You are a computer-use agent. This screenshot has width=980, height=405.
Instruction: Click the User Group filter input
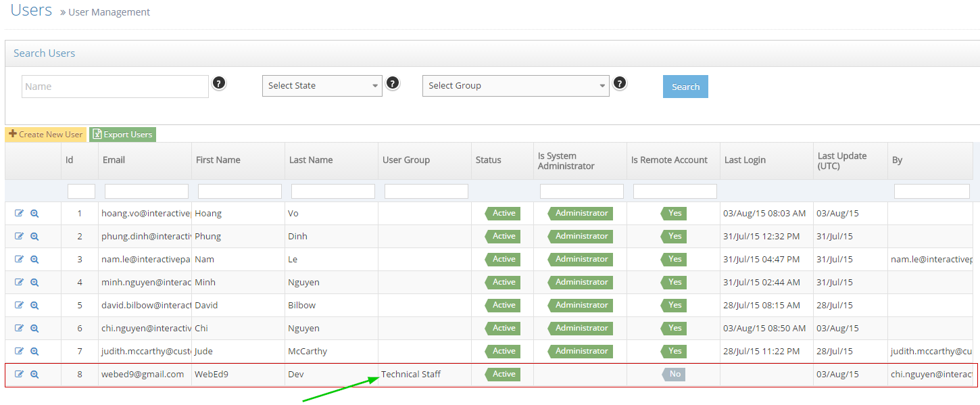[x=426, y=191]
